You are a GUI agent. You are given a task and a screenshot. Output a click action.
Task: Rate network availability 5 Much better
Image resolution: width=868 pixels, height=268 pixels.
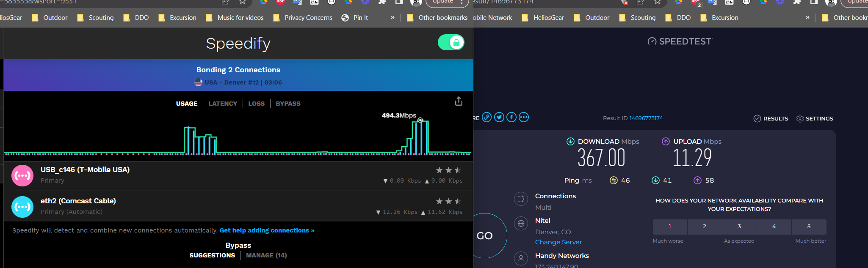[x=809, y=227]
